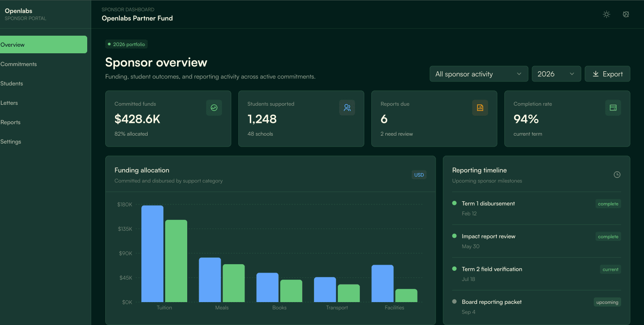Open Commitments in the sidebar
Screen dimensions: 644x325
coord(44,64)
